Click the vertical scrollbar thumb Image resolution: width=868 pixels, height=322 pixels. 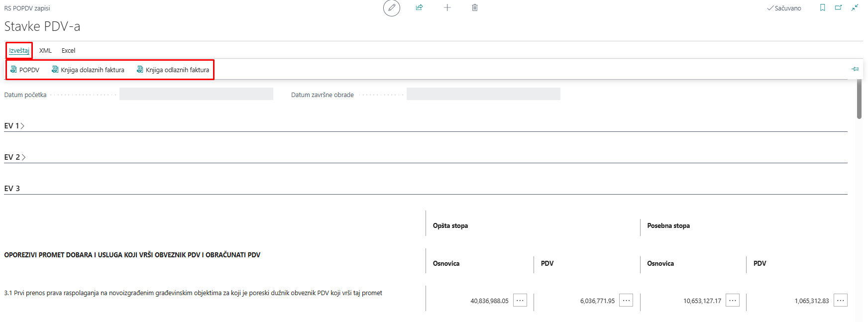[859, 99]
